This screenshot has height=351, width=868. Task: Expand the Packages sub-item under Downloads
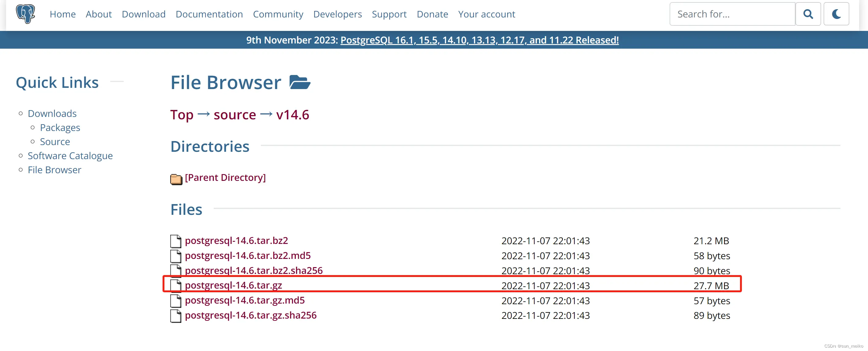pos(60,127)
